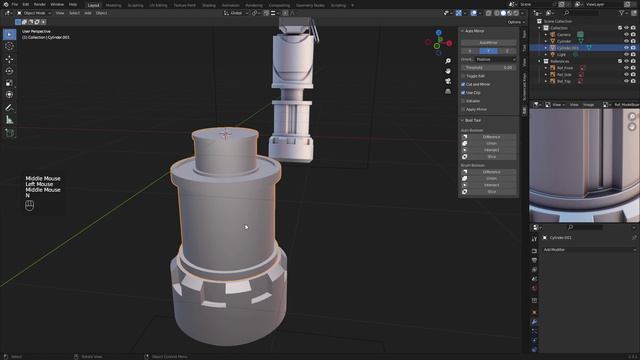Screen dimensions: 640x360
Task: Click Brush Boolean Union button
Action: tap(492, 178)
